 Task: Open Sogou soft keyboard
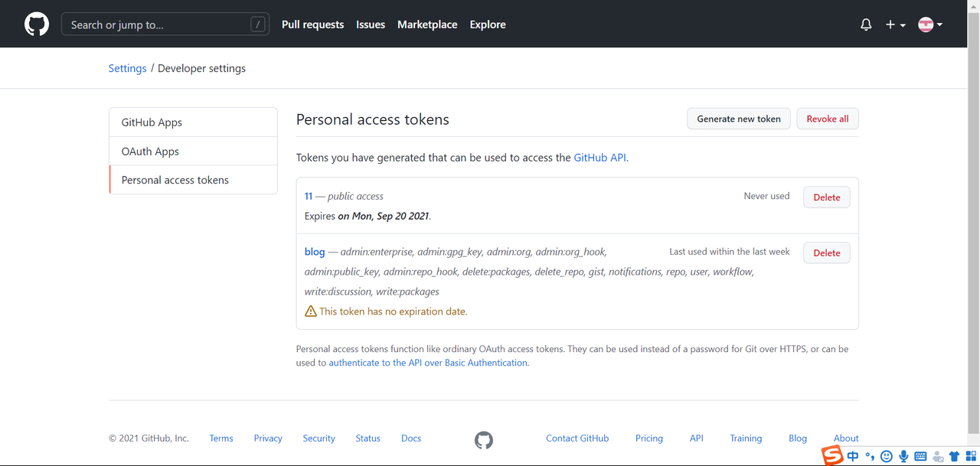coord(920,457)
